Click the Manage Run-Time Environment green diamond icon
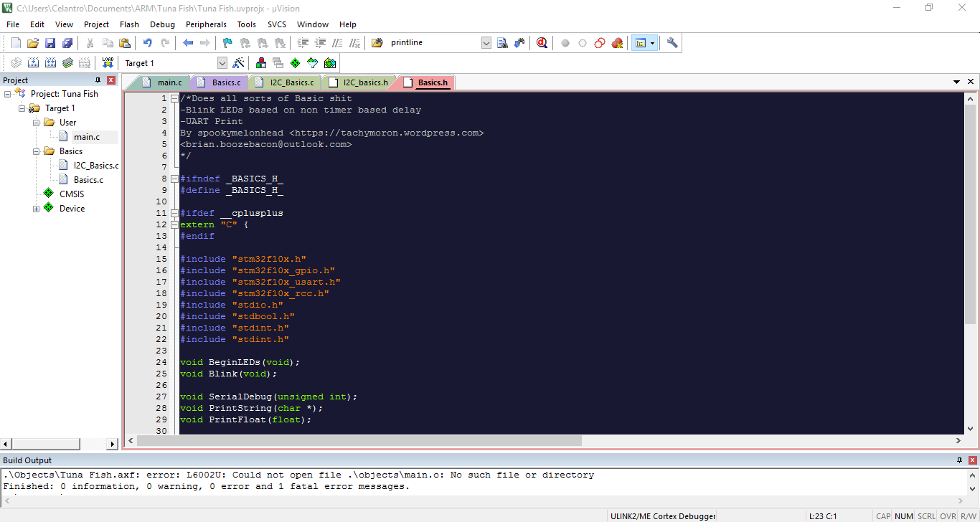 (x=295, y=63)
